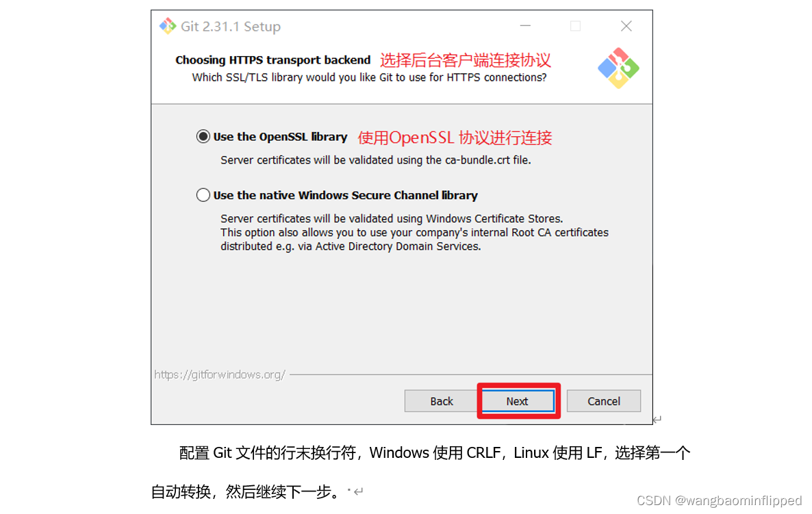Open the gitforwindows.org link
The height and width of the screenshot is (514, 812).
point(220,374)
